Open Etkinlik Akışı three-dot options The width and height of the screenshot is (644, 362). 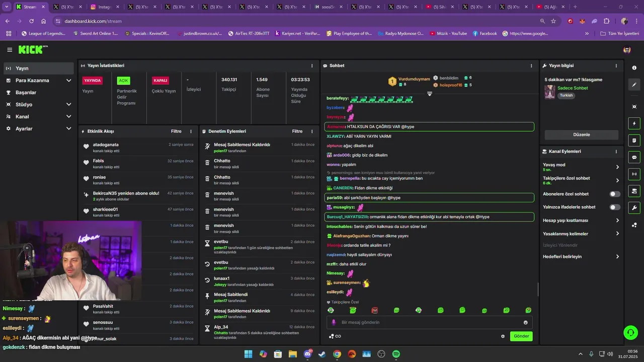click(191, 131)
